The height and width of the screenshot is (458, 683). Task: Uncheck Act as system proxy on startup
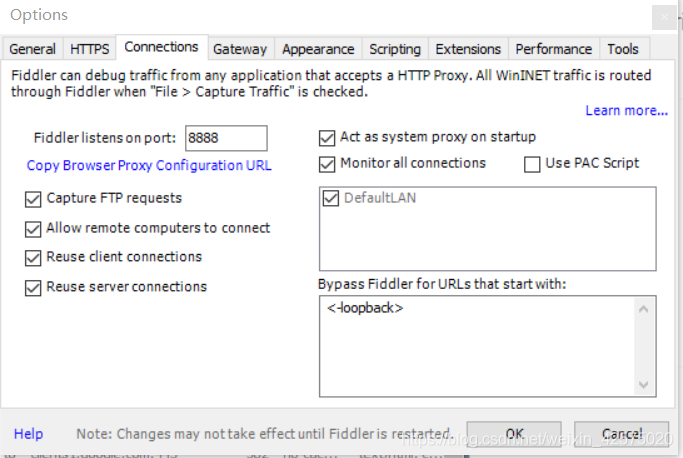point(327,137)
